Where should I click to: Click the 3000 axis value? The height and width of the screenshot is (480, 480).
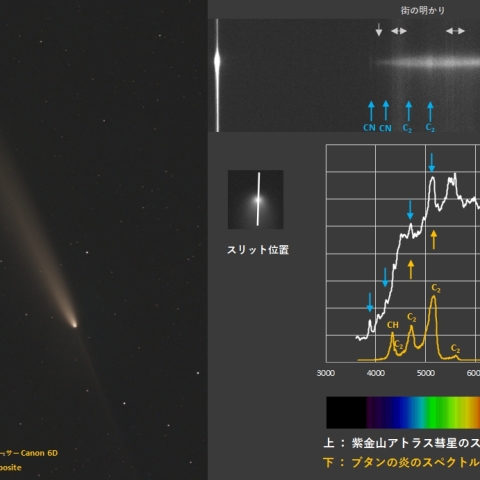point(326,373)
